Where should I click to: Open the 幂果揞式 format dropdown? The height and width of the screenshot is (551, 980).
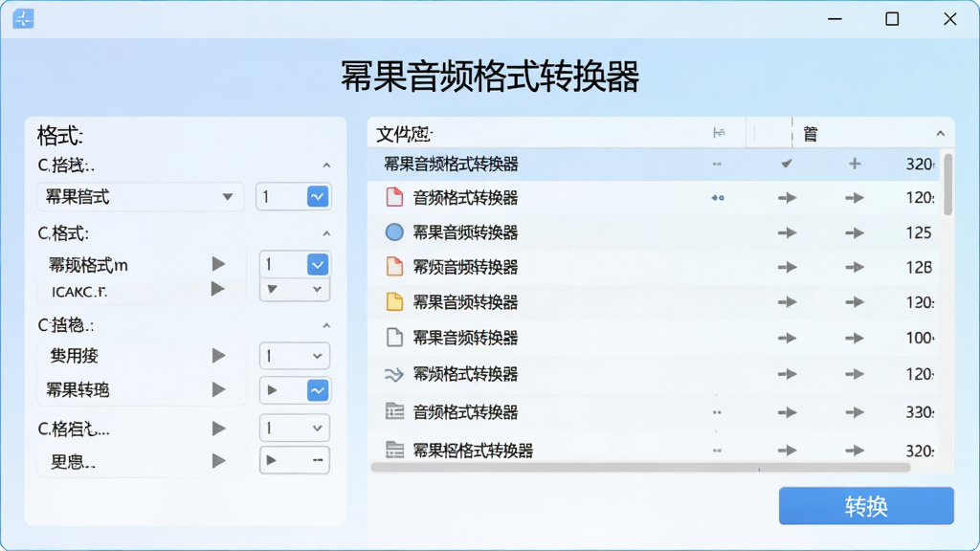coord(140,197)
